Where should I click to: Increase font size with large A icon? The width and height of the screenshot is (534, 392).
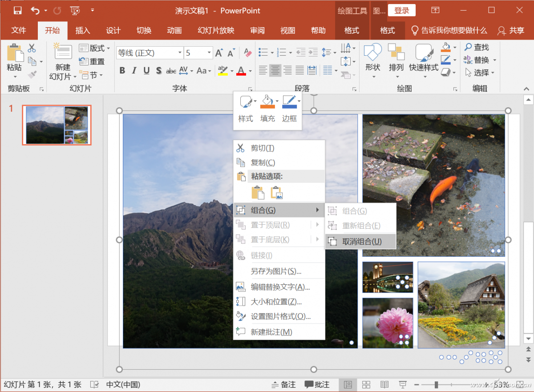(x=219, y=53)
